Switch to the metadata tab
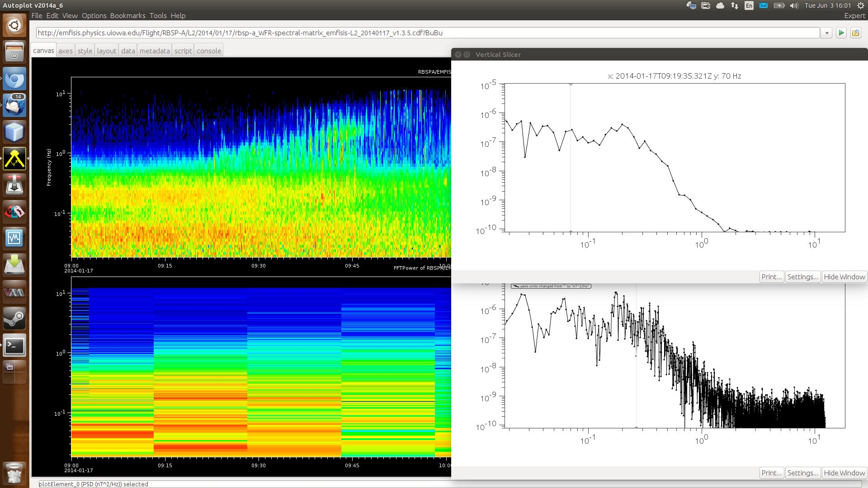Screen dimensions: 868x488 [x=155, y=51]
